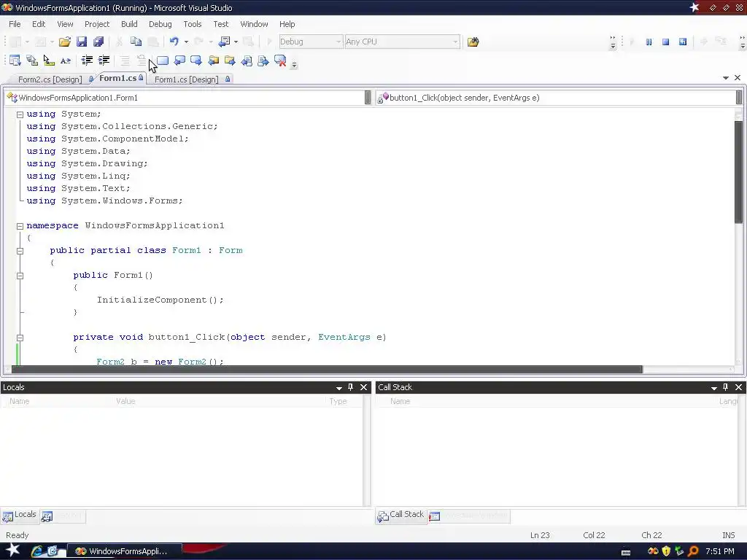Click the Navigate Backward icon

(x=224, y=42)
